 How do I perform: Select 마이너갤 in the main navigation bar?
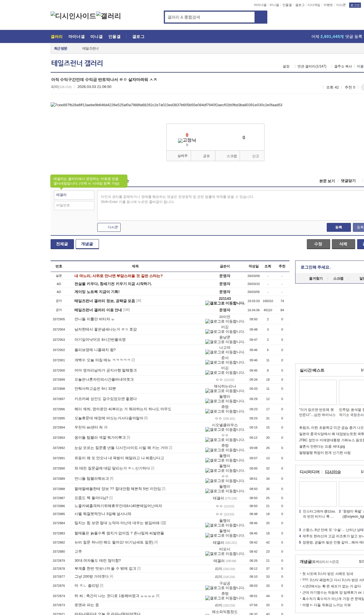tap(76, 37)
